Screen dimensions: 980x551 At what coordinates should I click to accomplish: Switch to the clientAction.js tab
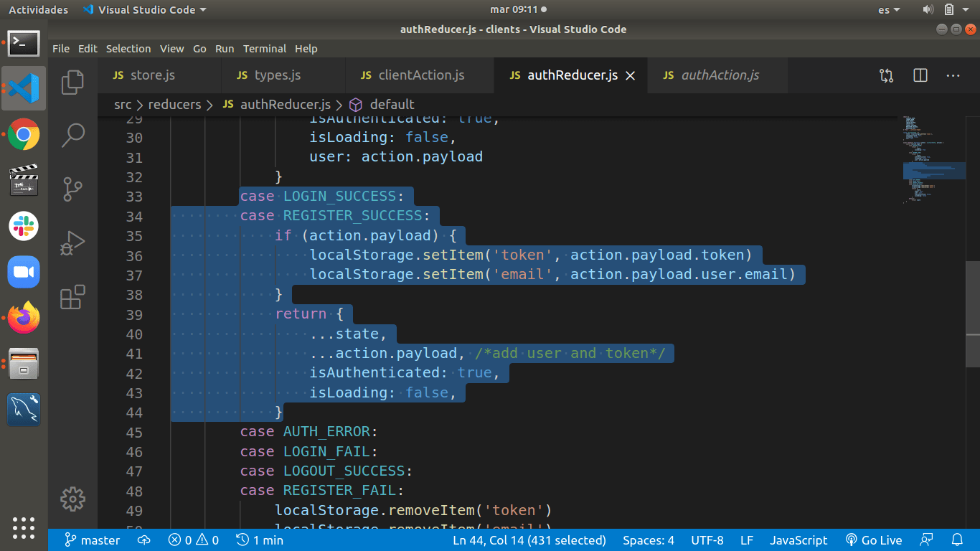[420, 75]
